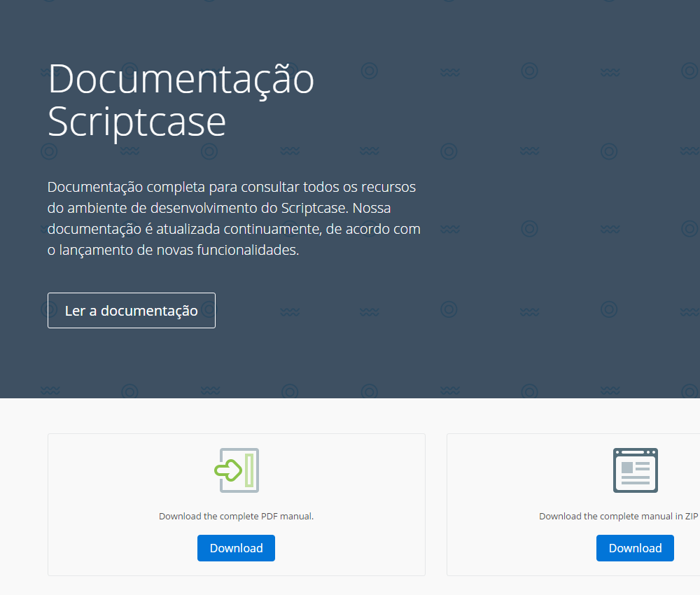
Task: Download the complete PDF manual
Action: 236,547
